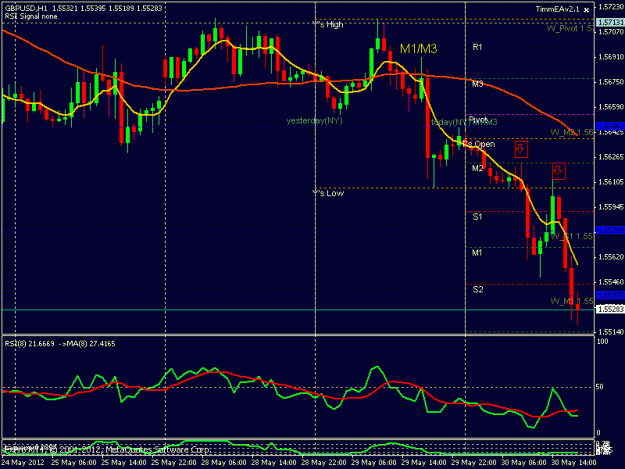Select the yesterday(NY) session label

[314, 121]
